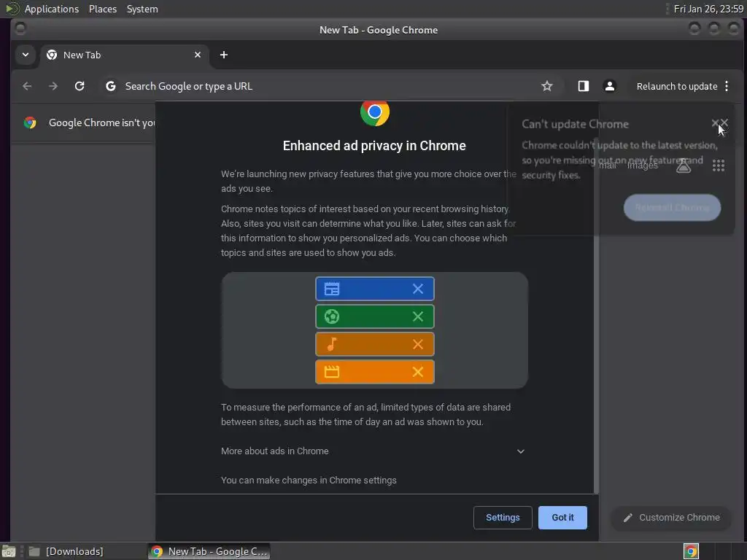
Task: Click the clapperboard icon in the orange chip
Action: [x=332, y=371]
